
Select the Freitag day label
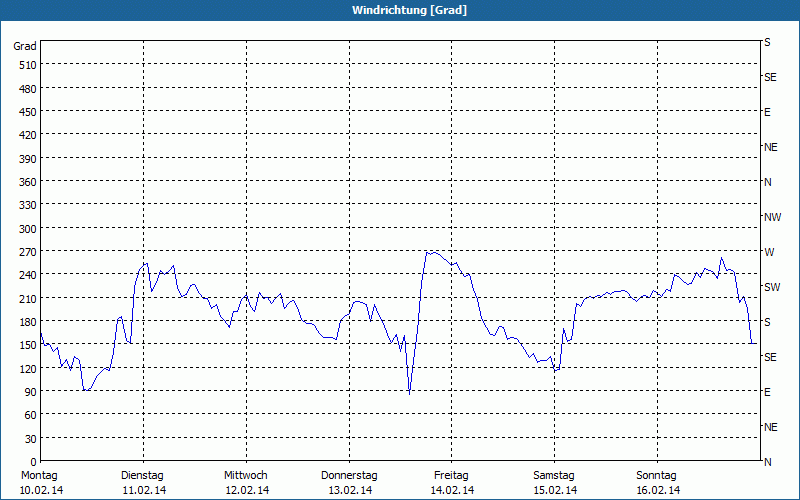pyautogui.click(x=451, y=476)
